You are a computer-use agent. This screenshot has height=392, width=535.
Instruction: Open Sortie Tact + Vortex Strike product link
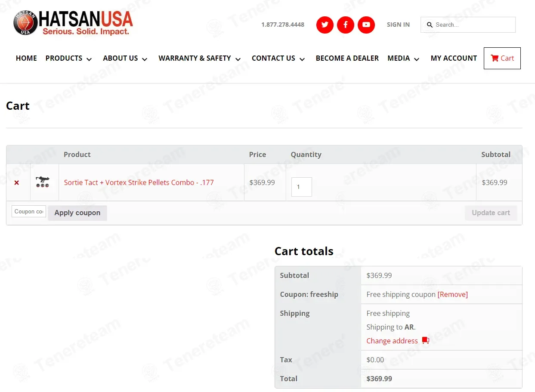139,182
